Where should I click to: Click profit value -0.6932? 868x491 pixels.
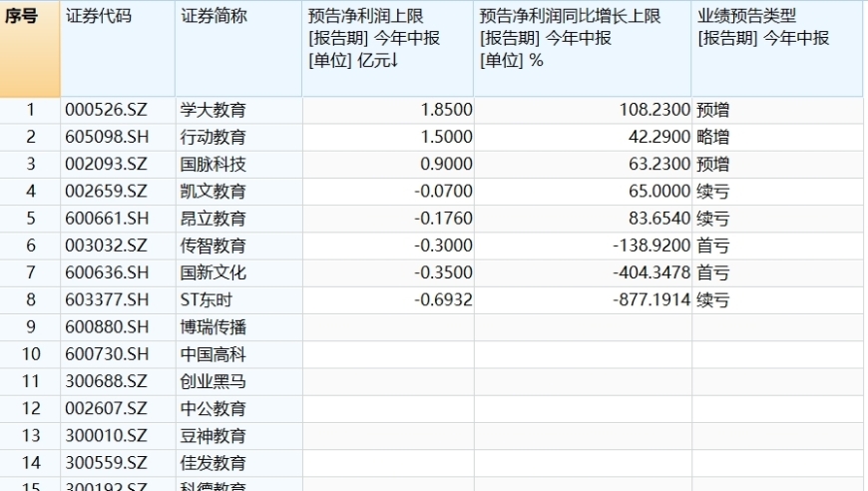pyautogui.click(x=443, y=299)
